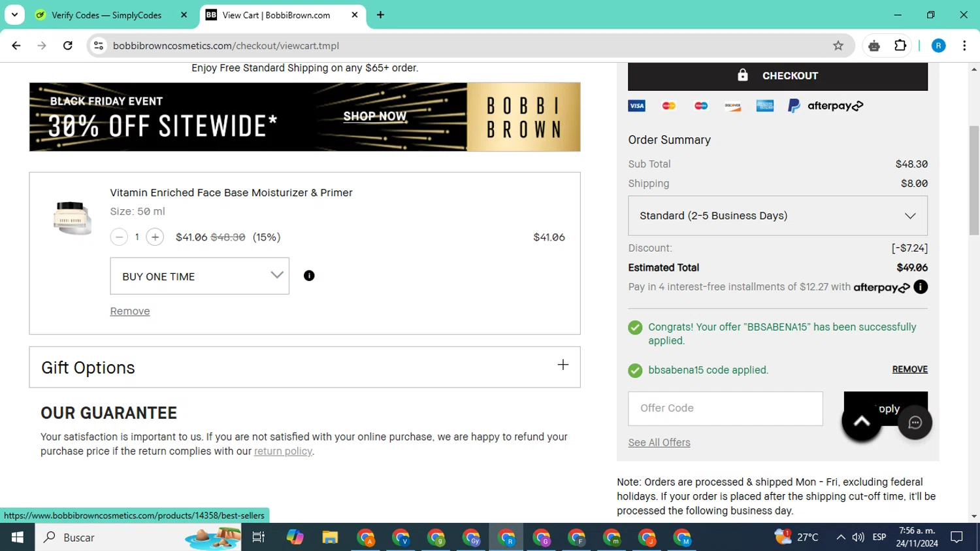Click the PayPal payment logo
Viewport: 980px width, 551px height.
(794, 106)
